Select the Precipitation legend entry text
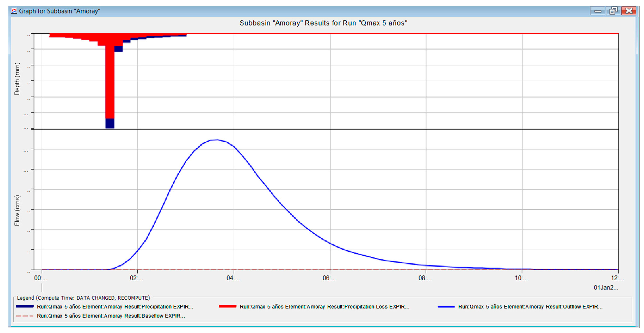 (x=115, y=307)
